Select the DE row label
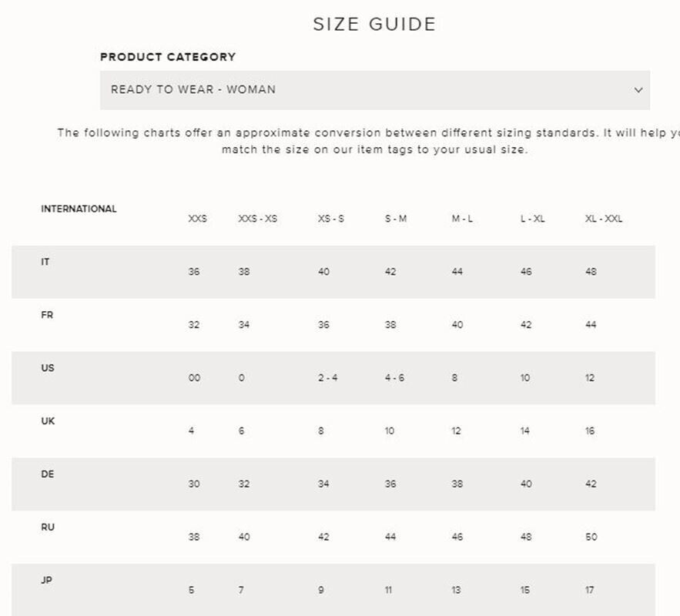This screenshot has height=616, width=680. click(48, 474)
